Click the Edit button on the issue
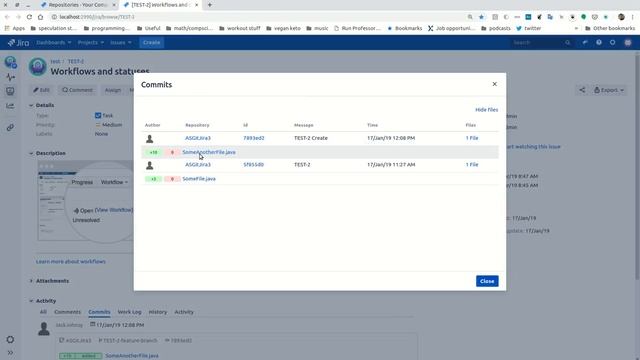 [42, 90]
